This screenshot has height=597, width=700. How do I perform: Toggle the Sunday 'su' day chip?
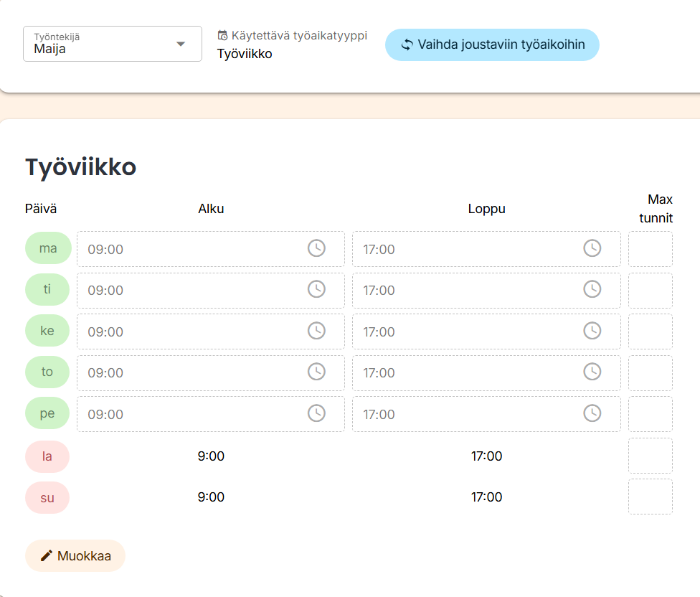(47, 497)
